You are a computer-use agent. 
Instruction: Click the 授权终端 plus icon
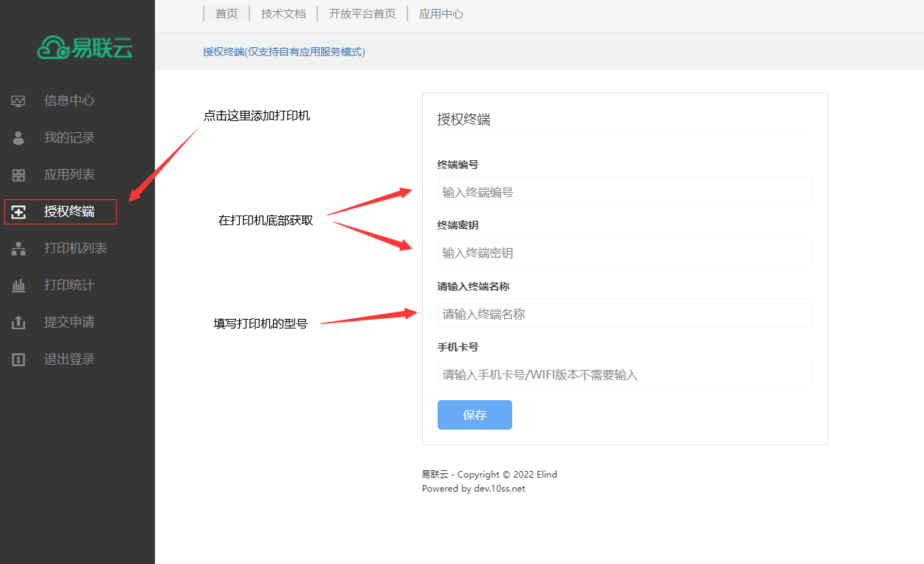point(18,212)
